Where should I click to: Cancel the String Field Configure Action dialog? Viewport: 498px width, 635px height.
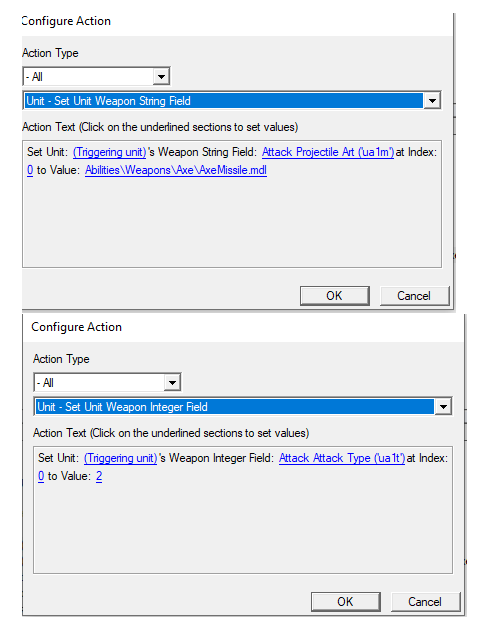pyautogui.click(x=414, y=296)
